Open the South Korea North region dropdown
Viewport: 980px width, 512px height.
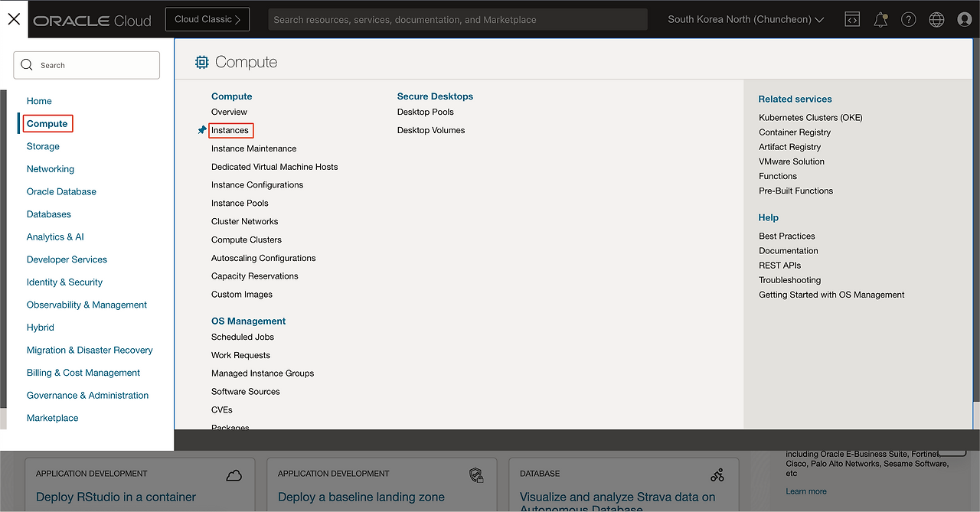[x=745, y=20]
